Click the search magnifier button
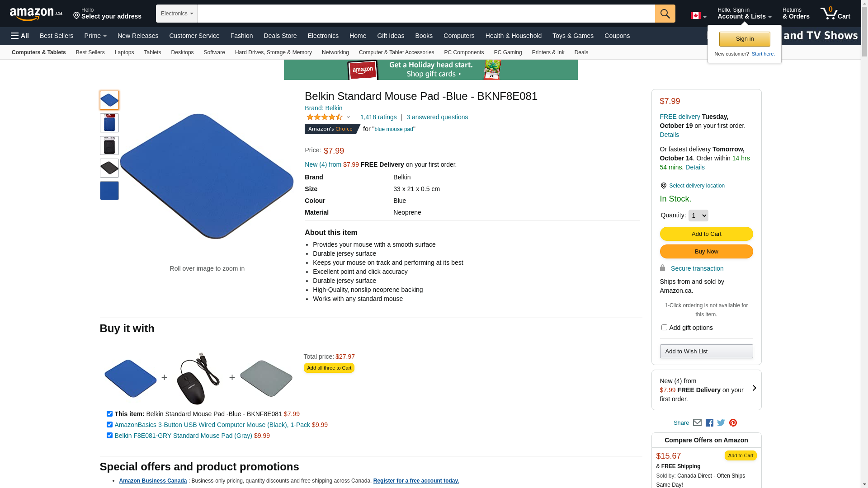Screen dimensions: 868x488 665,14
